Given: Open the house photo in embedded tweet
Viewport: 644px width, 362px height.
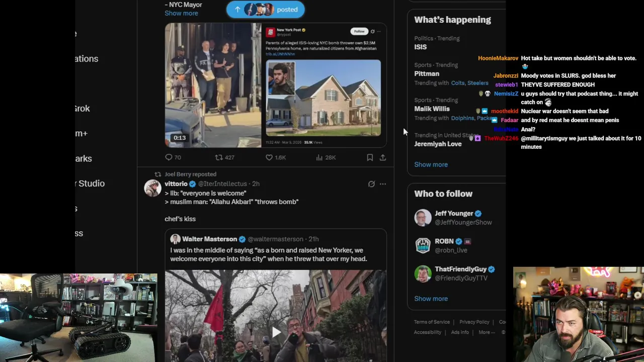Looking at the screenshot, I should pyautogui.click(x=323, y=98).
